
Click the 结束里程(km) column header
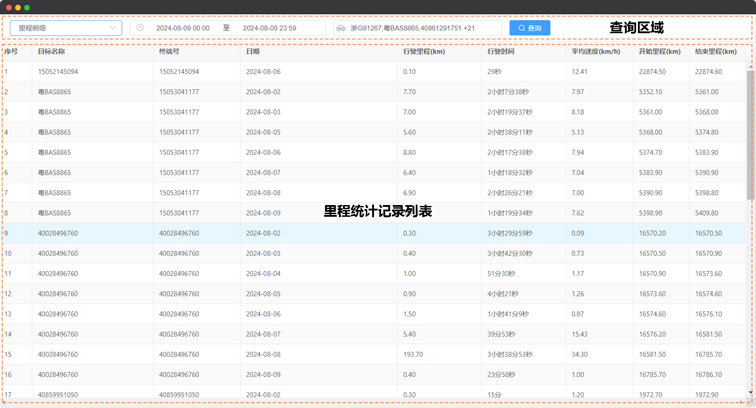(715, 51)
